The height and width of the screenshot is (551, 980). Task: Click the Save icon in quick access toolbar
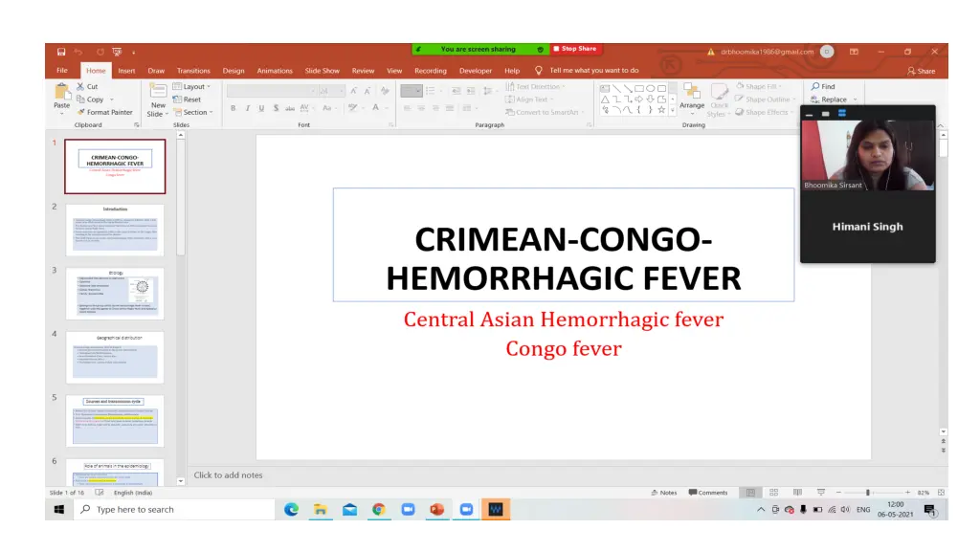61,51
